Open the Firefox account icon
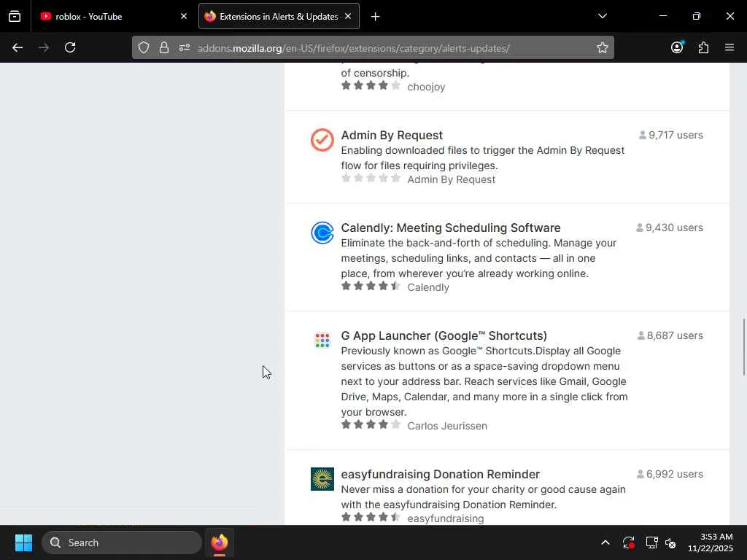The image size is (747, 560). coord(677,47)
